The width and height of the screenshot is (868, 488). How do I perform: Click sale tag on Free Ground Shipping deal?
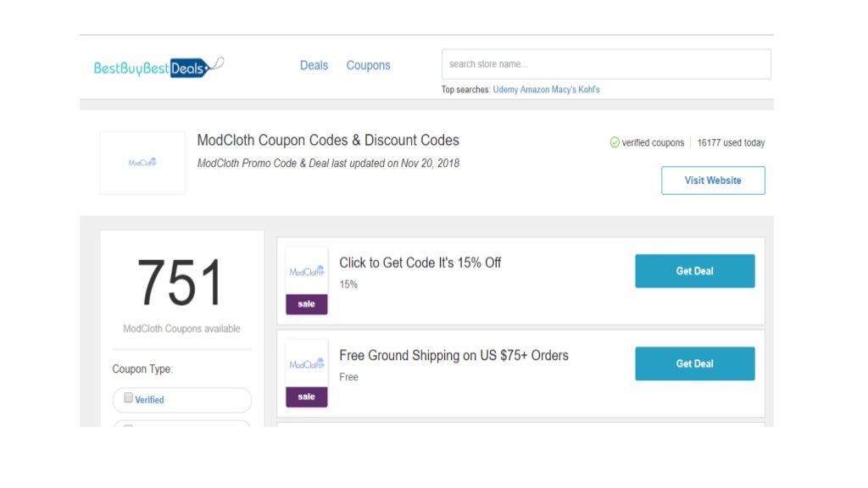tap(307, 396)
